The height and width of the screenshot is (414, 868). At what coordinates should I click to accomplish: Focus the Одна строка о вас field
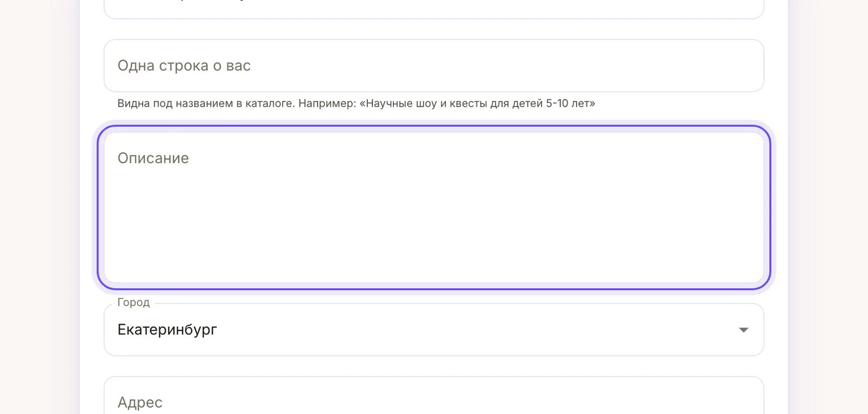tap(434, 66)
